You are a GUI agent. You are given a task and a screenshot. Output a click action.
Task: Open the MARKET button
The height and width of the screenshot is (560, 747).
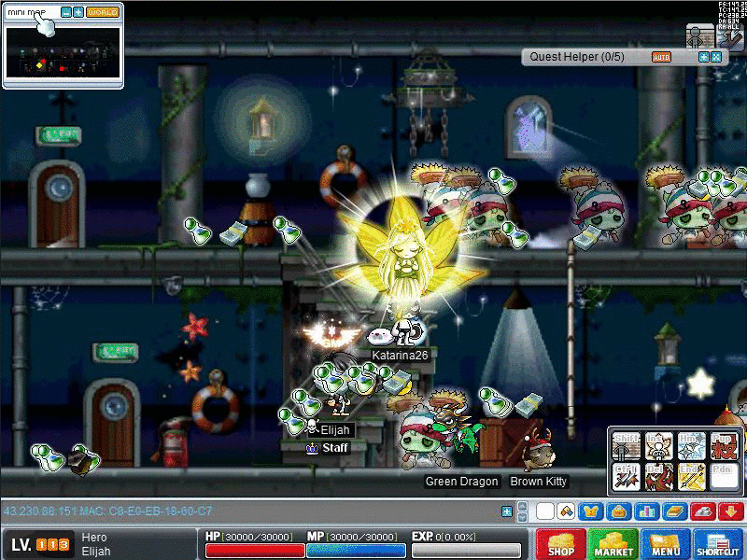(613, 544)
